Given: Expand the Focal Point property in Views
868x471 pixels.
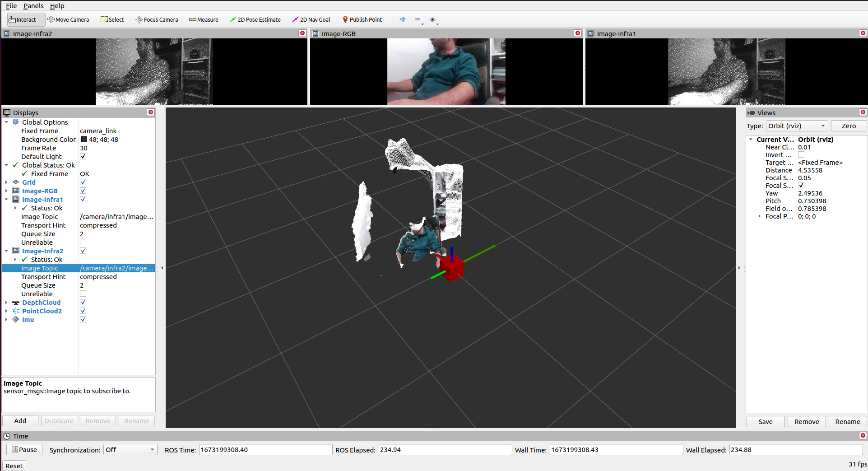Looking at the screenshot, I should (x=760, y=216).
